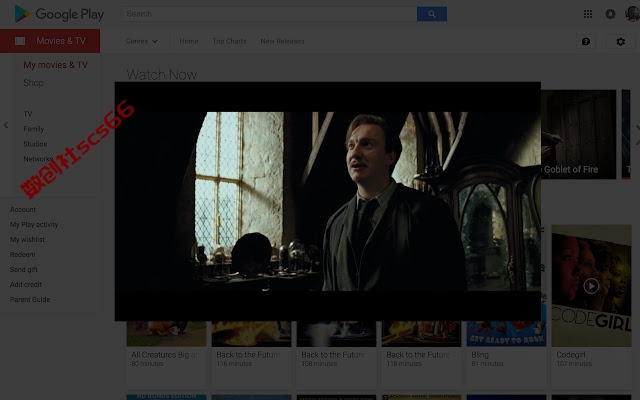Open the Top Charts tab
This screenshot has width=640, height=400.
229,41
